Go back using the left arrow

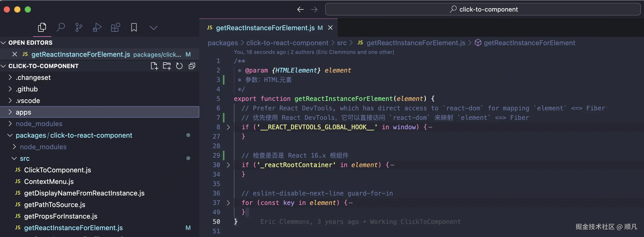pos(300,9)
